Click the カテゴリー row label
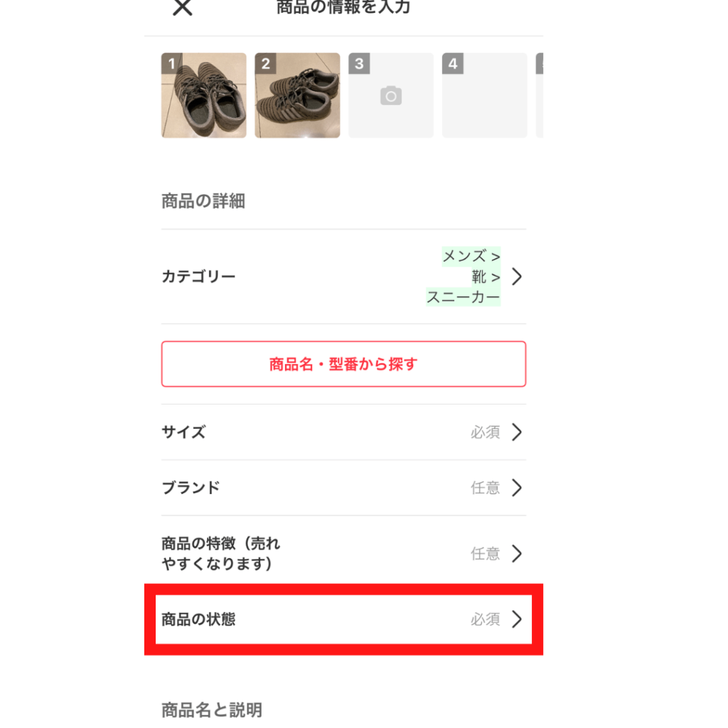Screen dimensions: 728x728 pos(199,277)
